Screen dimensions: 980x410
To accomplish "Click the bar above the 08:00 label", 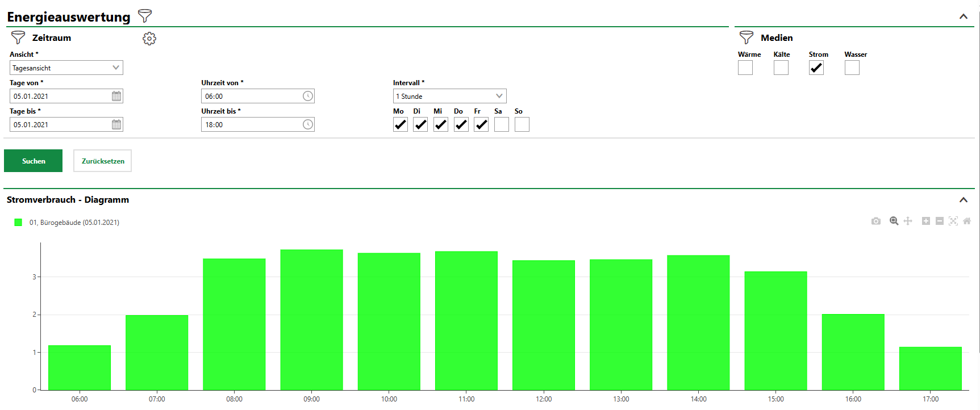I will (234, 324).
